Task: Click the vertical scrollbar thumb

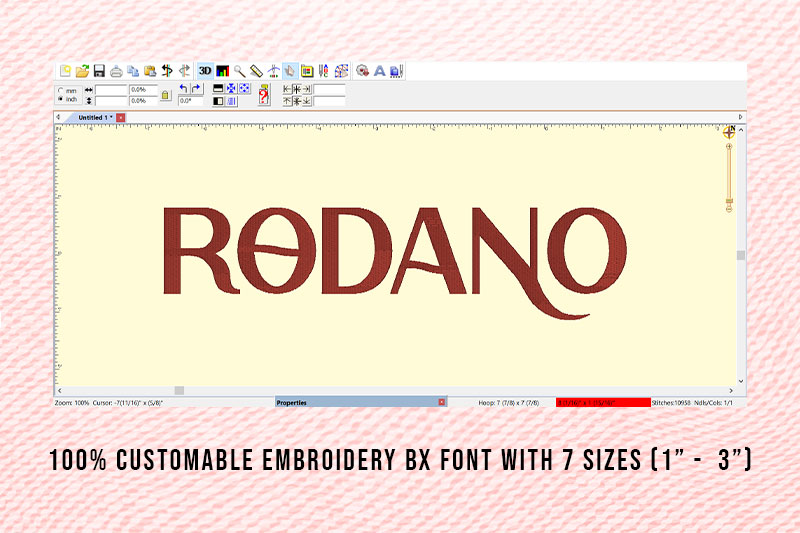Action: point(740,255)
